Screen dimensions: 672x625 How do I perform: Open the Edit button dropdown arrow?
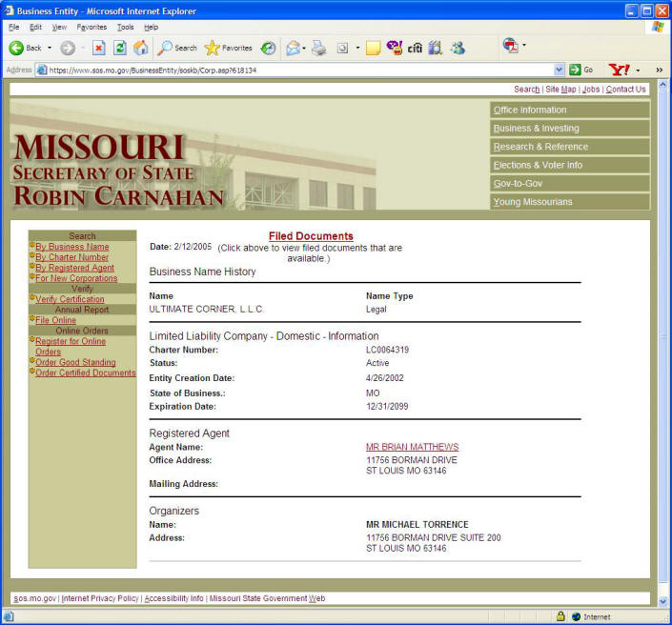[357, 48]
